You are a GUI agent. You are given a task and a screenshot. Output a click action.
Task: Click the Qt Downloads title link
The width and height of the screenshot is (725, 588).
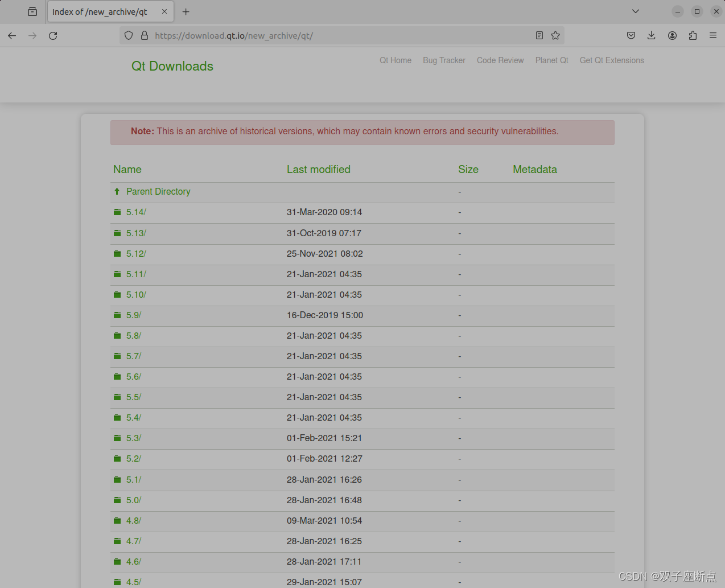172,66
